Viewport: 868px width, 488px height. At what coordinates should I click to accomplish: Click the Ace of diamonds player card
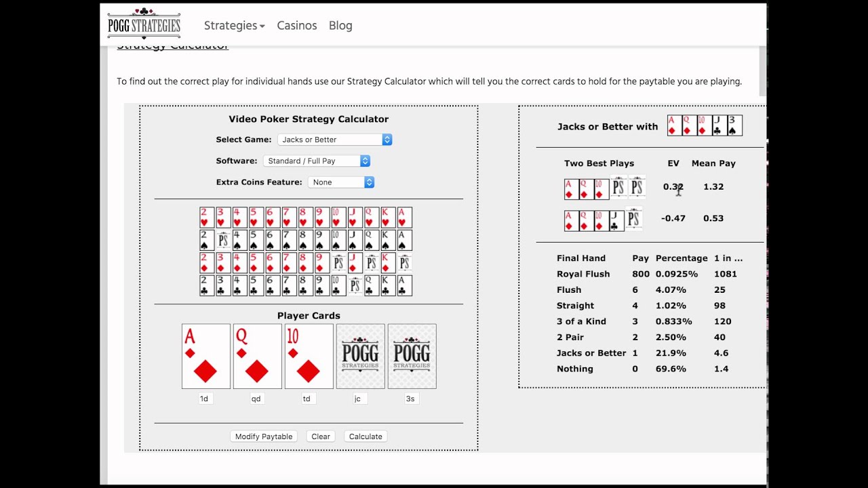point(206,357)
